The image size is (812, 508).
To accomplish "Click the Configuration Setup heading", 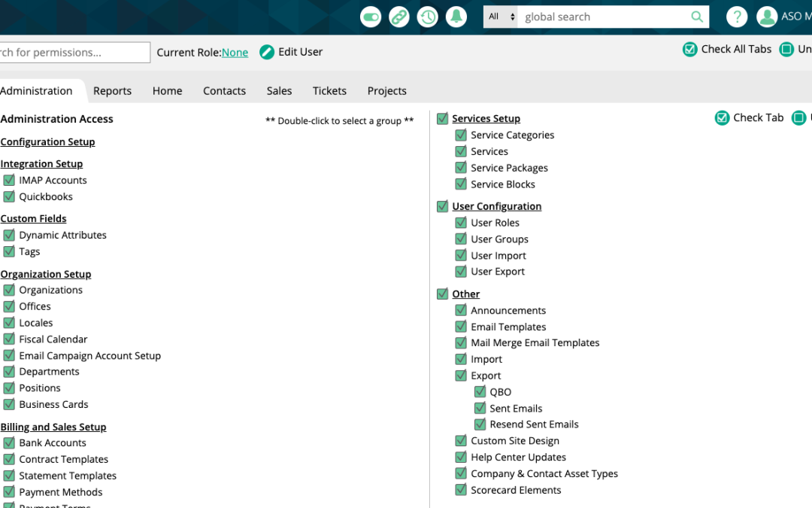I will click(x=47, y=141).
